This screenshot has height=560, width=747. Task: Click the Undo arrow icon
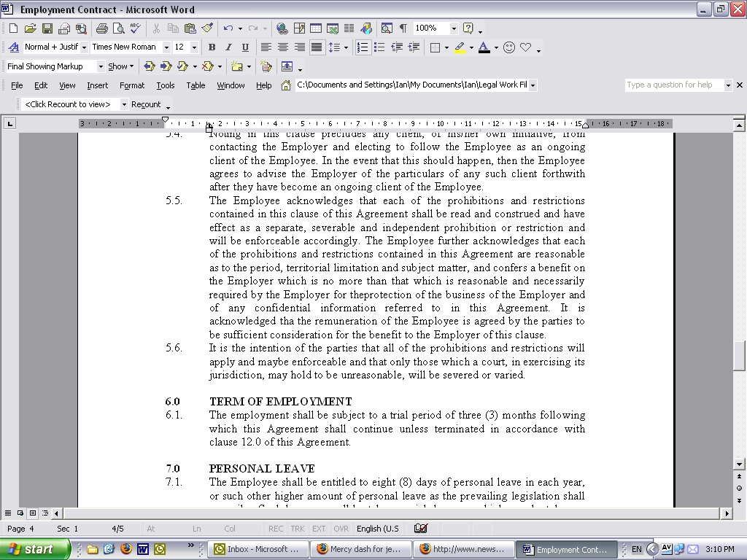click(x=228, y=28)
